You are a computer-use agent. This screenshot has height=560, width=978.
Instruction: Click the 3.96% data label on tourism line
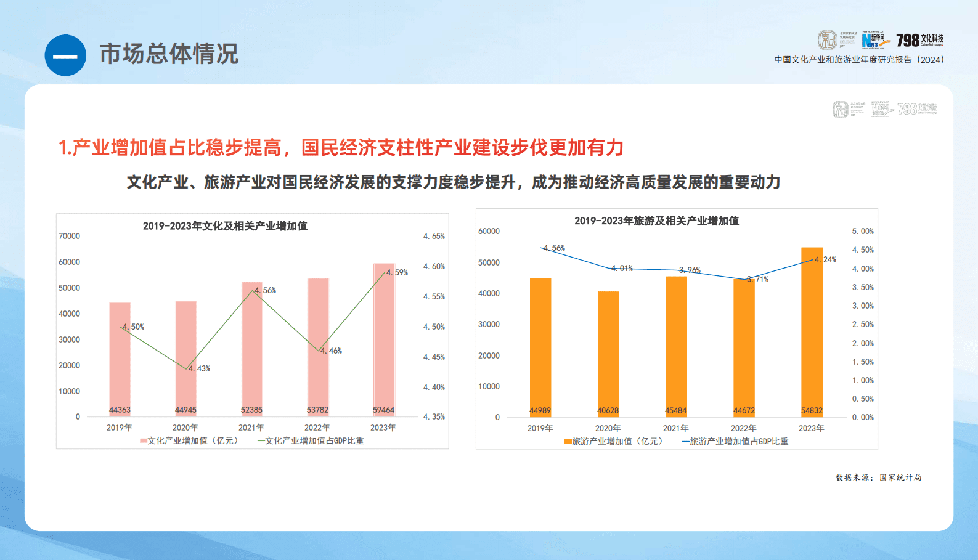[690, 270]
